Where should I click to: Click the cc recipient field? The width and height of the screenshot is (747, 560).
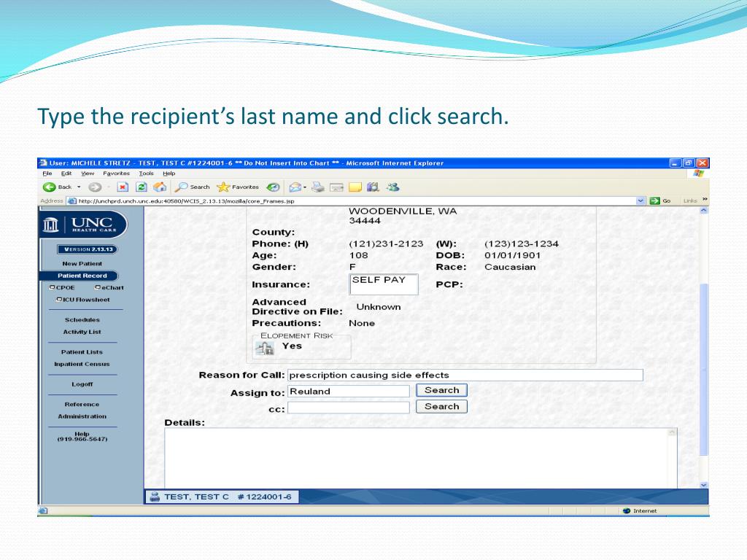point(348,408)
